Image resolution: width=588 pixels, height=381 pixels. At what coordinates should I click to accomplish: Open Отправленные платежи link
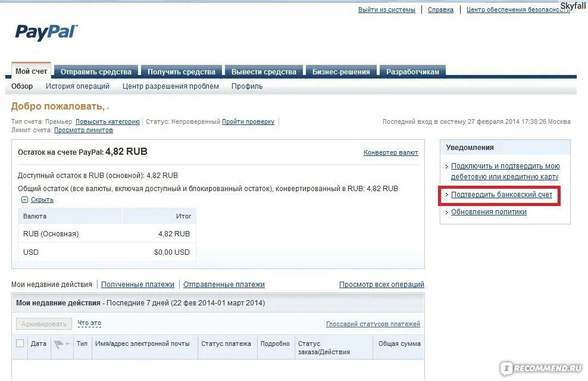click(224, 285)
